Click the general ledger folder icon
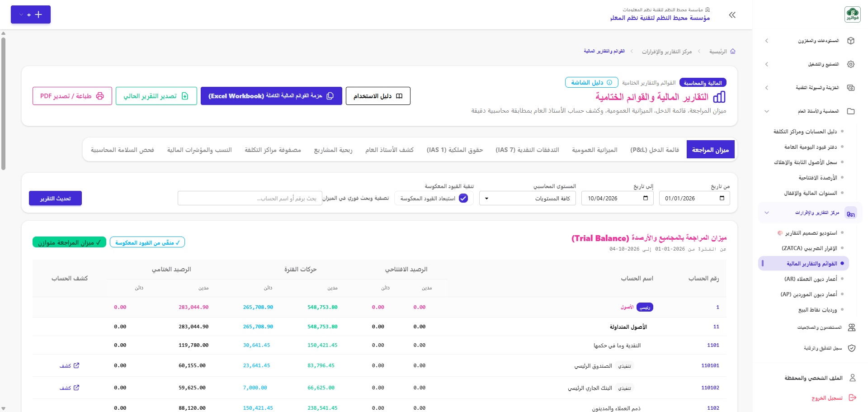Viewport: 868px width, 412px height. (851, 111)
